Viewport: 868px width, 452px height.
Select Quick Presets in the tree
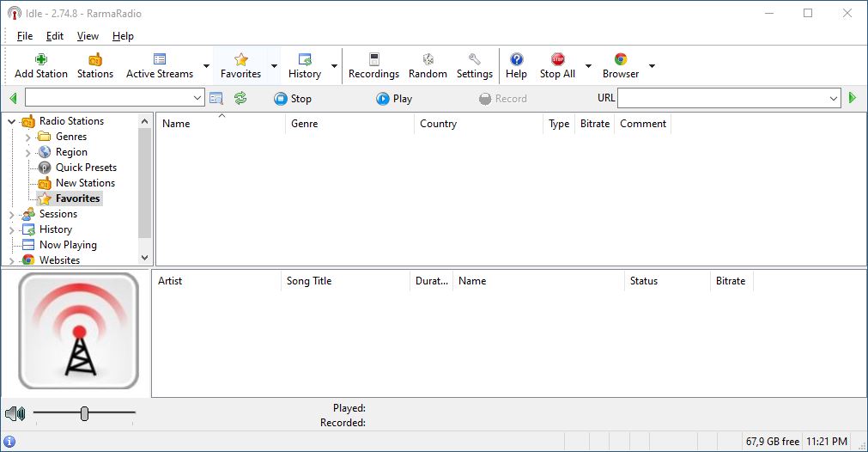[x=86, y=168]
